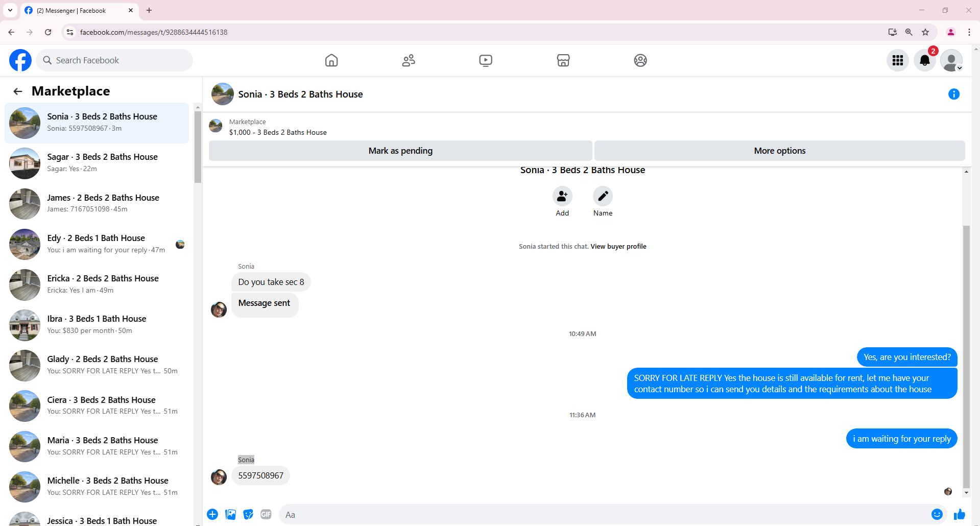Open Sagar's 3 Beds 2 Baths House chat
This screenshot has width=980, height=526.
[97, 163]
